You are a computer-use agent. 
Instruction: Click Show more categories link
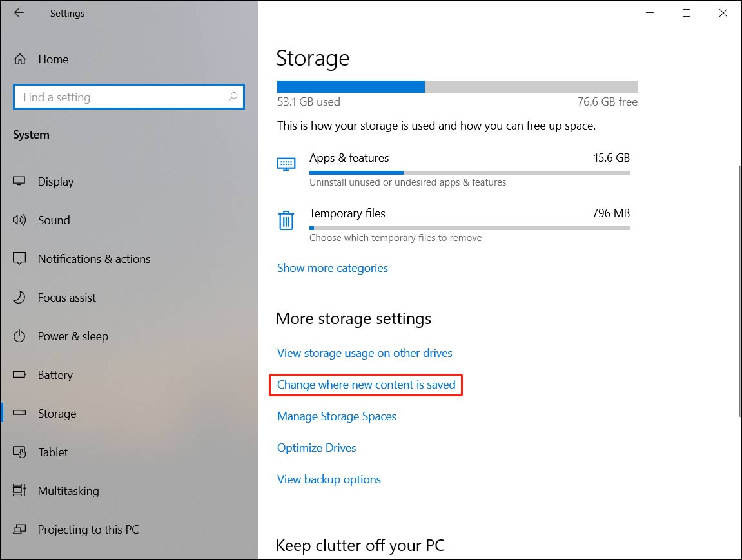333,268
